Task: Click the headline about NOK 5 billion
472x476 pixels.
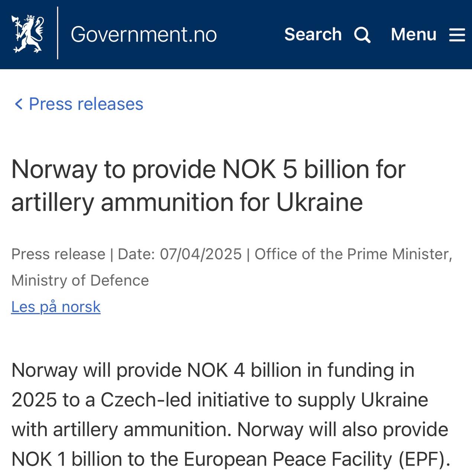Action: click(208, 185)
